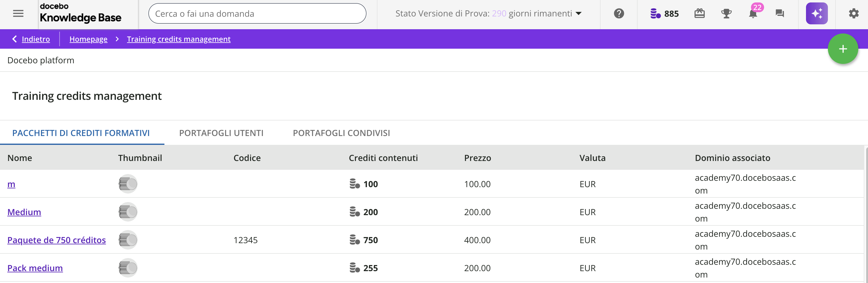The width and height of the screenshot is (868, 283).
Task: Open the chat messages icon
Action: pyautogui.click(x=779, y=13)
